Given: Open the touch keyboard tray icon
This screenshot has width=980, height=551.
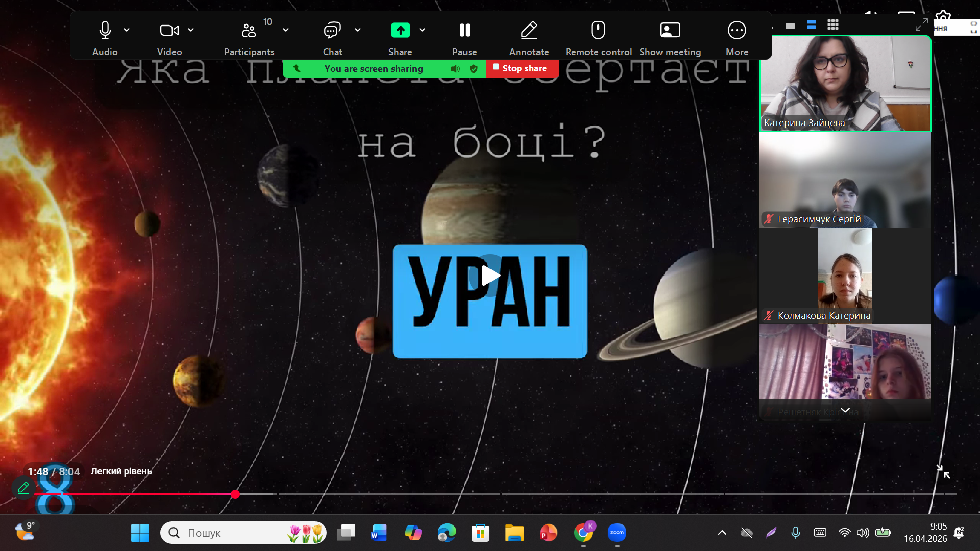Looking at the screenshot, I should [x=820, y=533].
